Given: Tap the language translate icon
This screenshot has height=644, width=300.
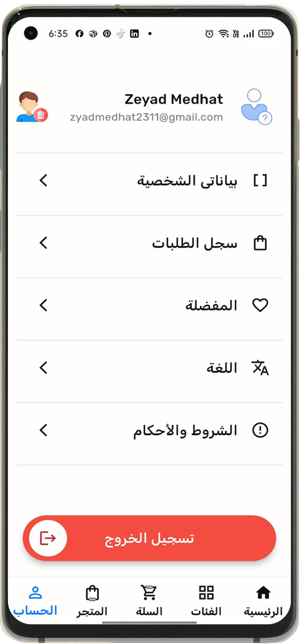Looking at the screenshot, I should click(x=260, y=368).
